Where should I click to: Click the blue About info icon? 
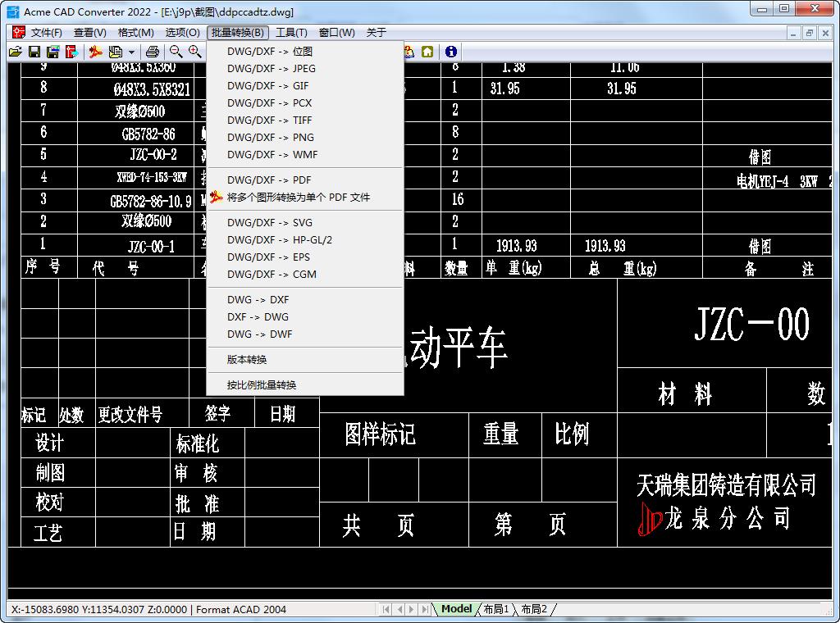click(451, 52)
